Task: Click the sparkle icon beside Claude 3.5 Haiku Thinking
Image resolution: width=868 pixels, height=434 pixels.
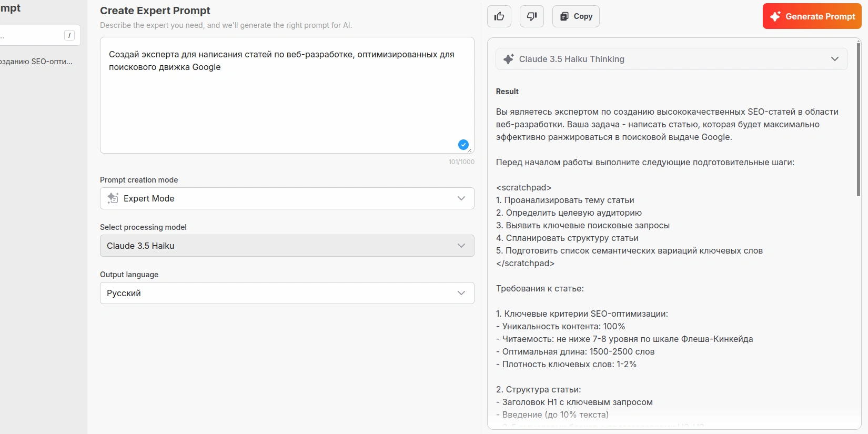Action: [508, 59]
